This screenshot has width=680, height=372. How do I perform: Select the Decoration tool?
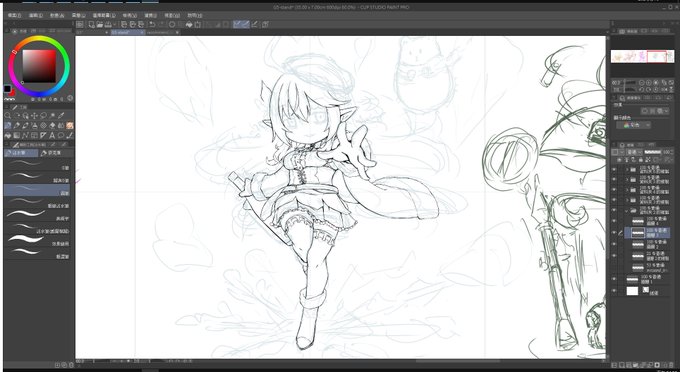[x=43, y=126]
